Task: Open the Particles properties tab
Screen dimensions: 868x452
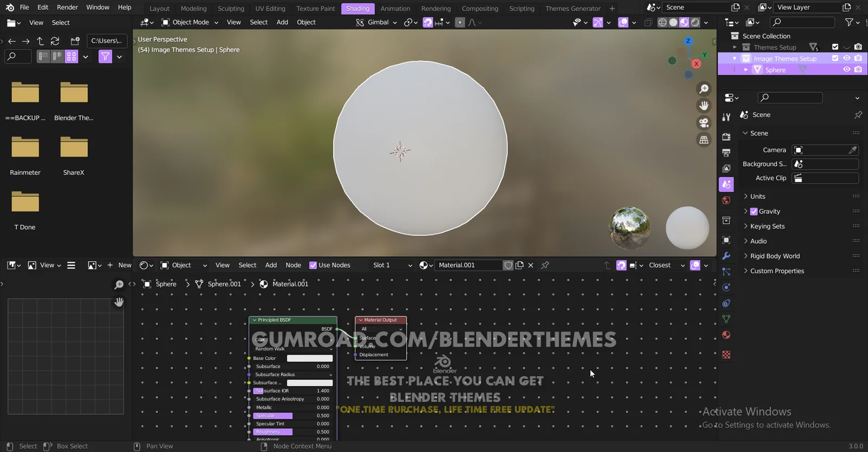Action: pos(726,272)
